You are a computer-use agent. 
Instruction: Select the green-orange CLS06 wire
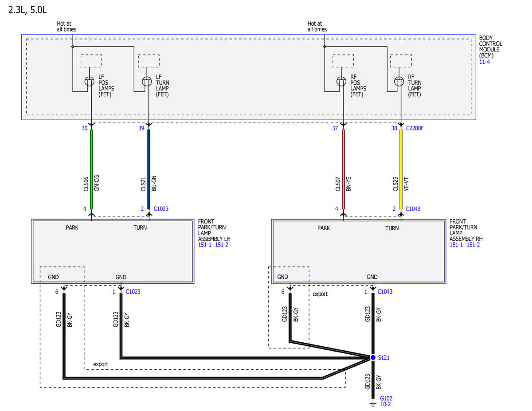coord(91,169)
